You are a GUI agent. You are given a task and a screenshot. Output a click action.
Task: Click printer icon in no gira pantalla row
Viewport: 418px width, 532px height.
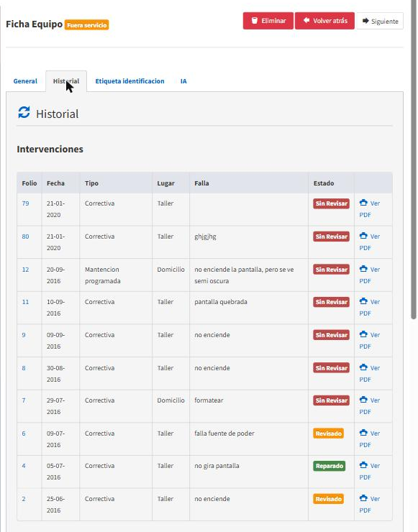click(363, 465)
